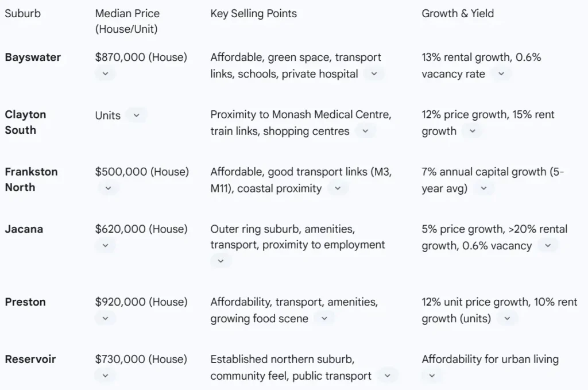Expand chevron after Bayswater private hospital text
Image resolution: width=588 pixels, height=390 pixels.
pos(374,74)
